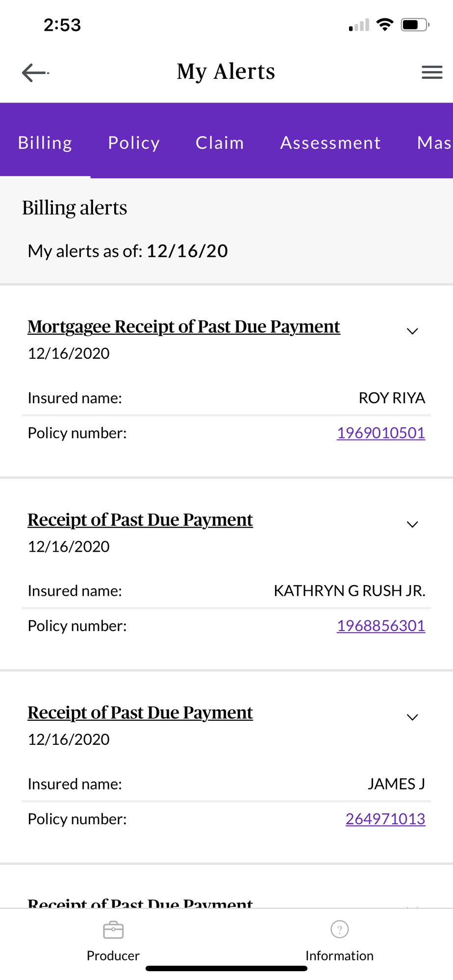Select the Claim tab

220,143
